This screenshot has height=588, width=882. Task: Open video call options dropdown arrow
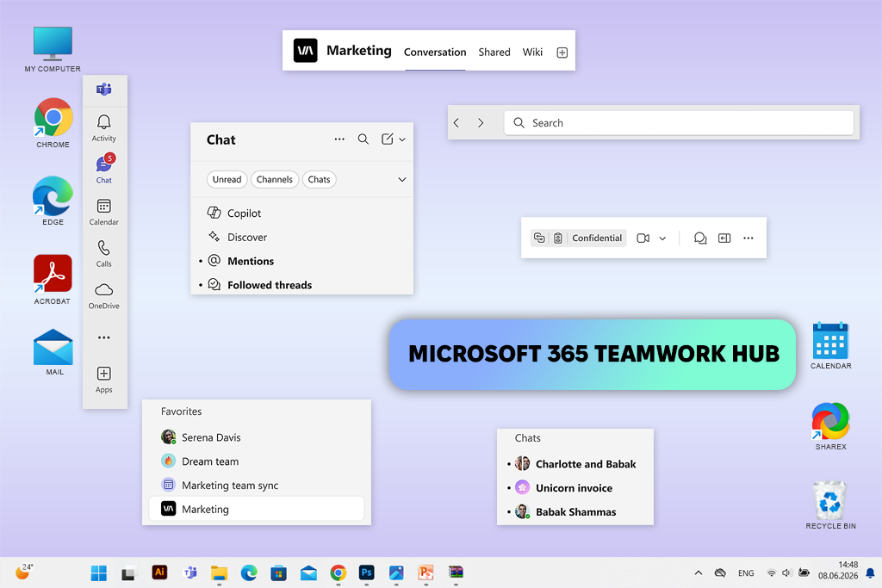pyautogui.click(x=662, y=238)
